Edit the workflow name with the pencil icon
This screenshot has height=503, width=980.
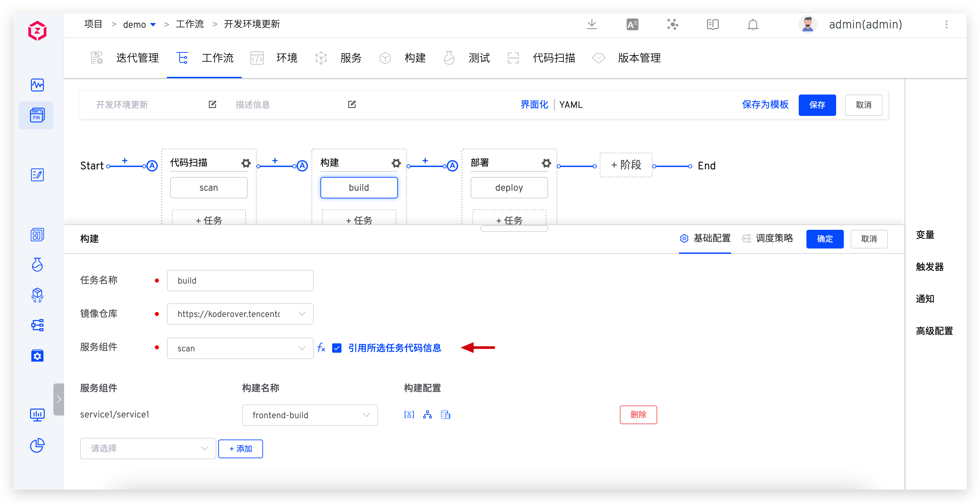click(212, 104)
